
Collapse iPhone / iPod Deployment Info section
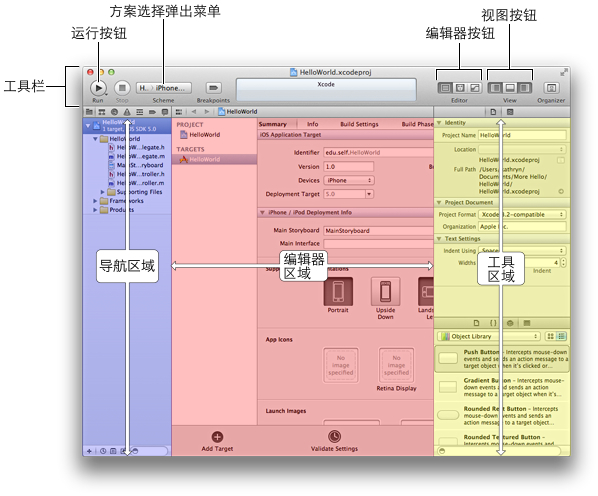click(x=262, y=212)
